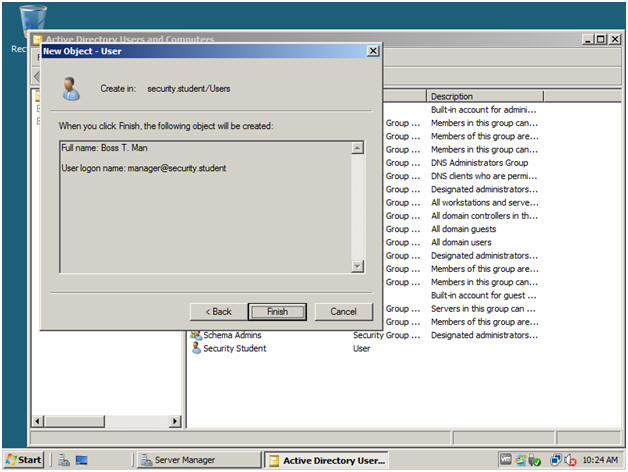Switch to Active Directory User... taskbar button
This screenshot has height=472, width=628.
click(x=327, y=460)
